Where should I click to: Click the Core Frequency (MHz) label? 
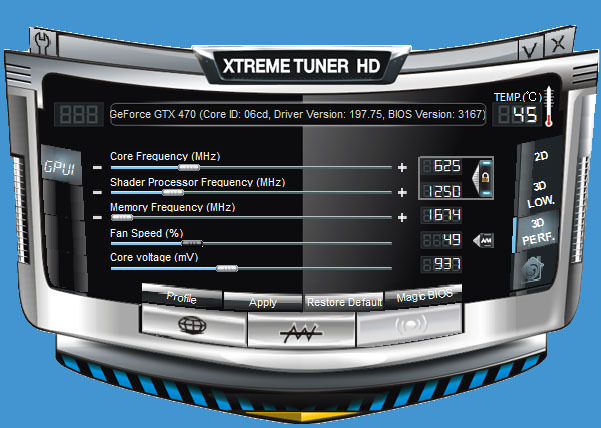[x=165, y=156]
